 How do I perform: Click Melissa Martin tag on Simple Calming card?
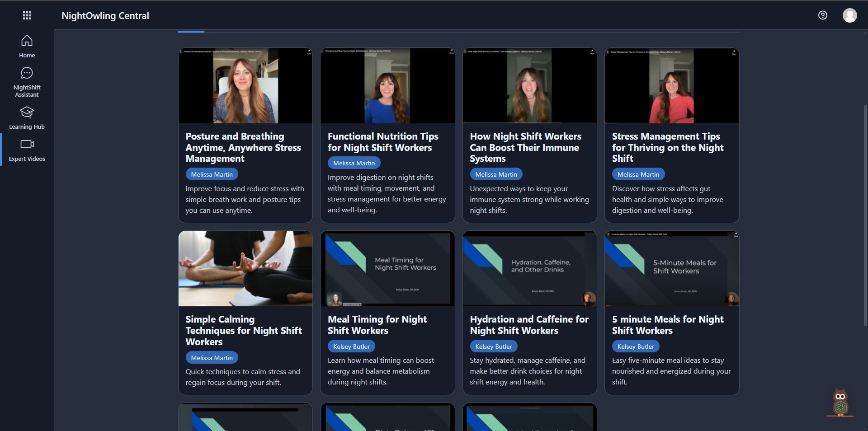click(x=212, y=358)
